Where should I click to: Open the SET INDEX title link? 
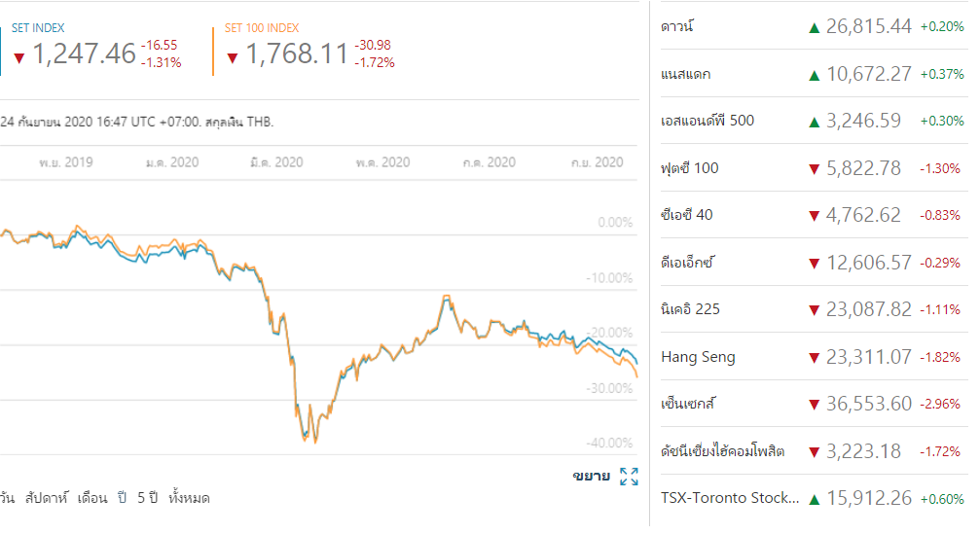tap(38, 28)
